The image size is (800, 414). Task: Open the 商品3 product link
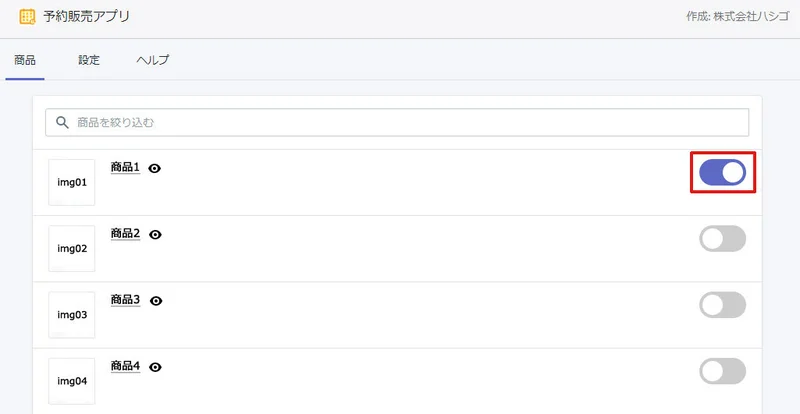point(125,300)
